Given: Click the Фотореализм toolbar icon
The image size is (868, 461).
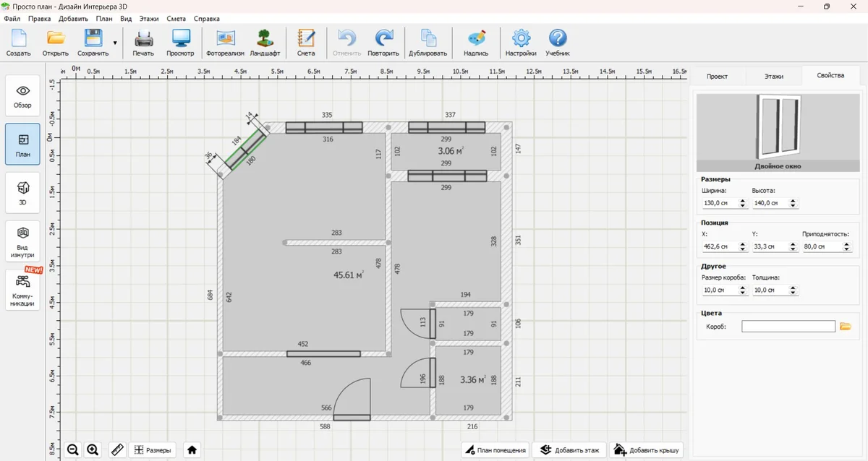Looking at the screenshot, I should [226, 43].
